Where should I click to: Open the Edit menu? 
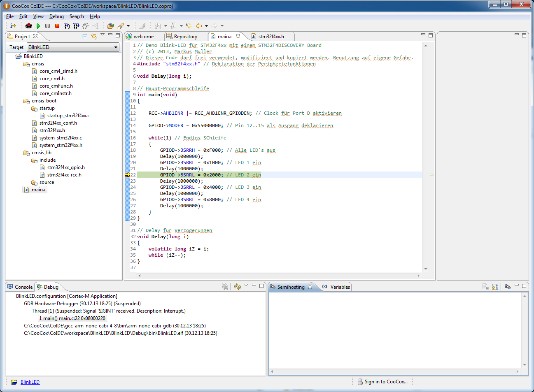click(23, 16)
